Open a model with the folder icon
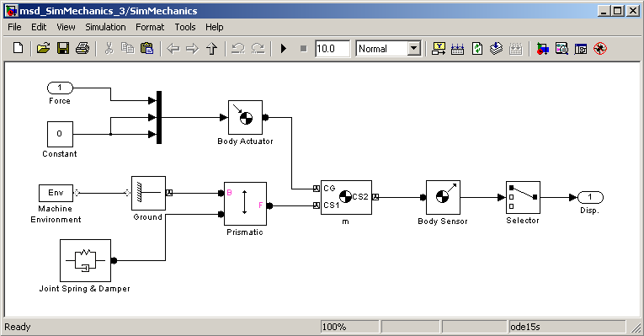Viewport: 644px width, 336px height. 43,49
